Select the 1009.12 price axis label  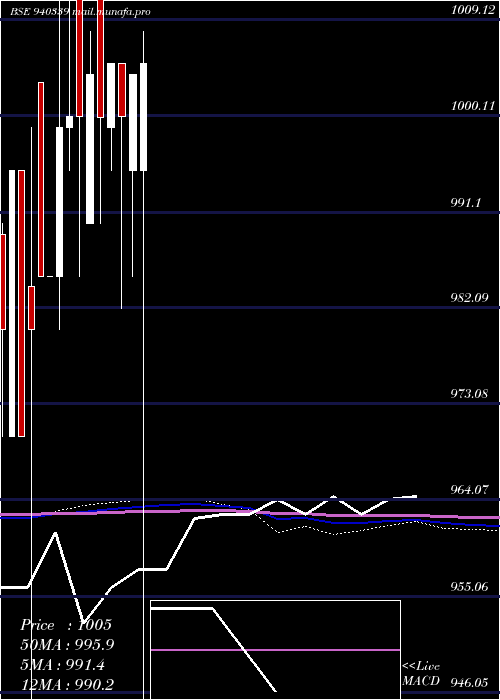point(473,10)
